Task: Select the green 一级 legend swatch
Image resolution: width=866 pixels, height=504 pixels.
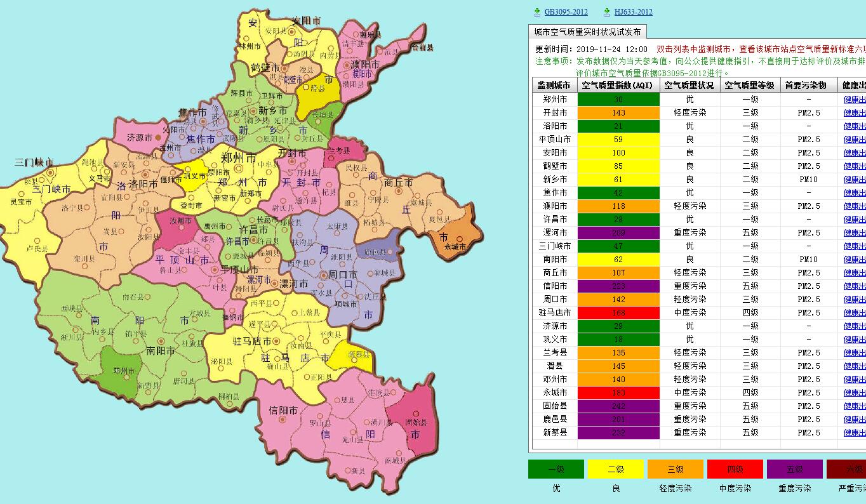Action: click(x=556, y=469)
